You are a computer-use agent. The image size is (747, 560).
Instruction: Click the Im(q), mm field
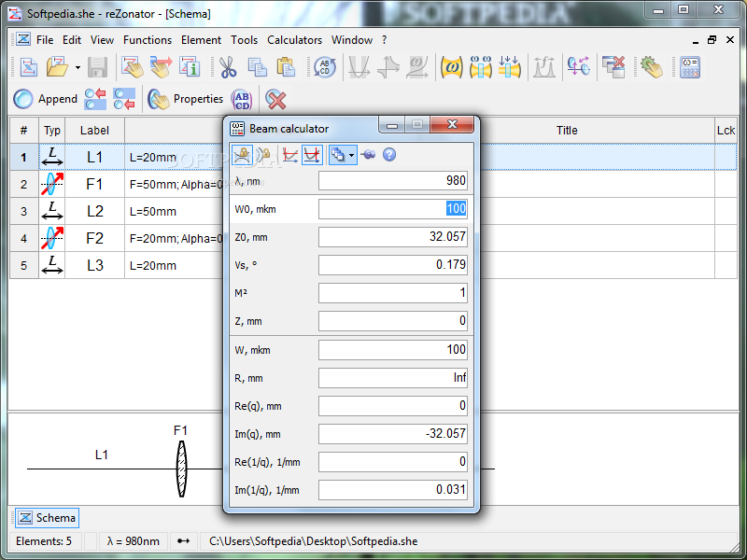(x=393, y=434)
